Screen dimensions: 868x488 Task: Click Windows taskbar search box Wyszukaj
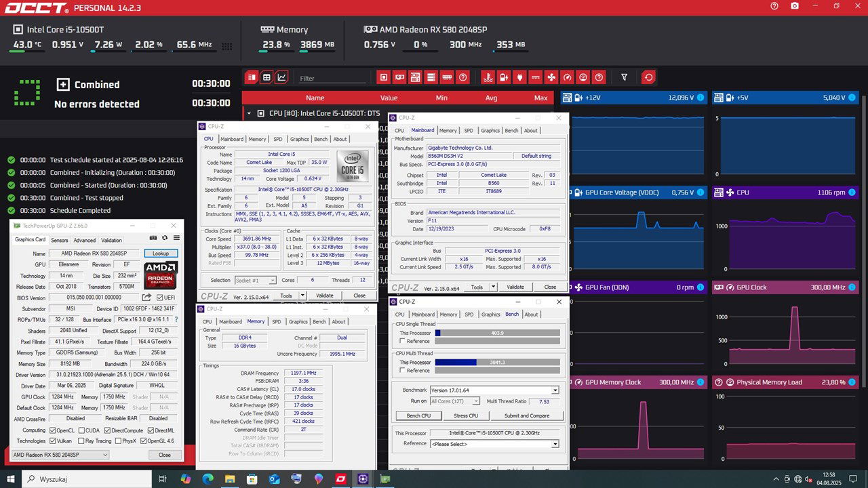(x=87, y=479)
